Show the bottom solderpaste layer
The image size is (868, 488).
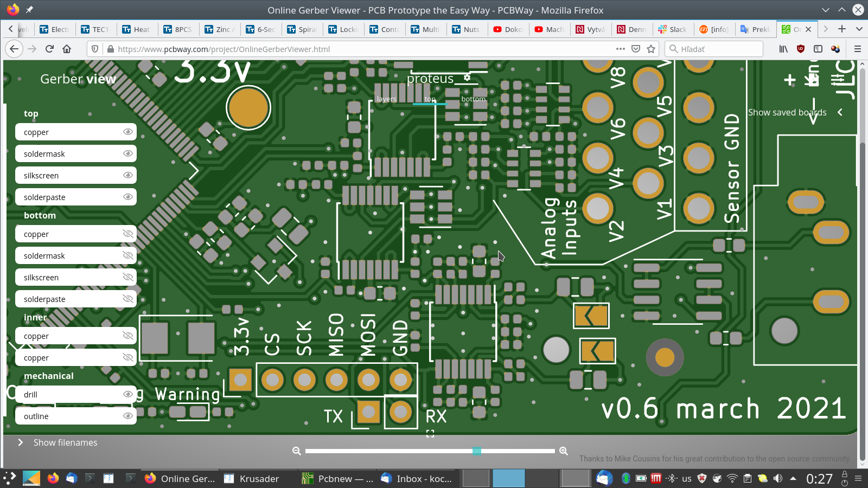point(128,299)
